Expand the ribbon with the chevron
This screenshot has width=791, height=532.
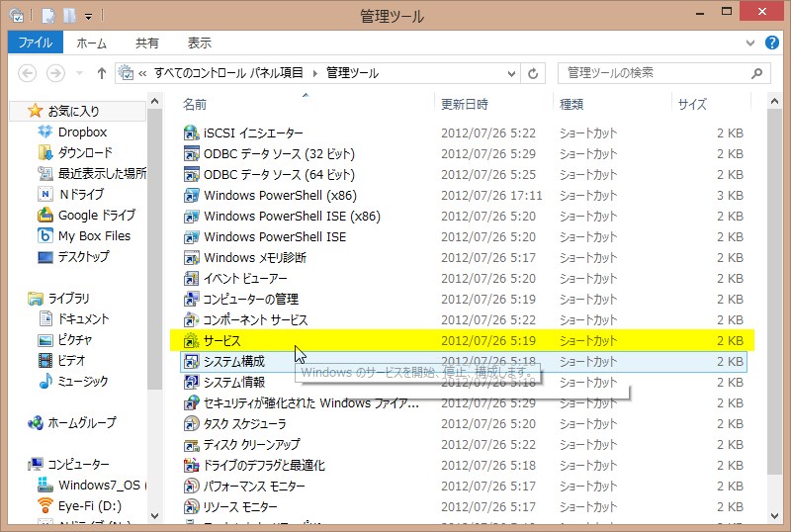tap(750, 43)
